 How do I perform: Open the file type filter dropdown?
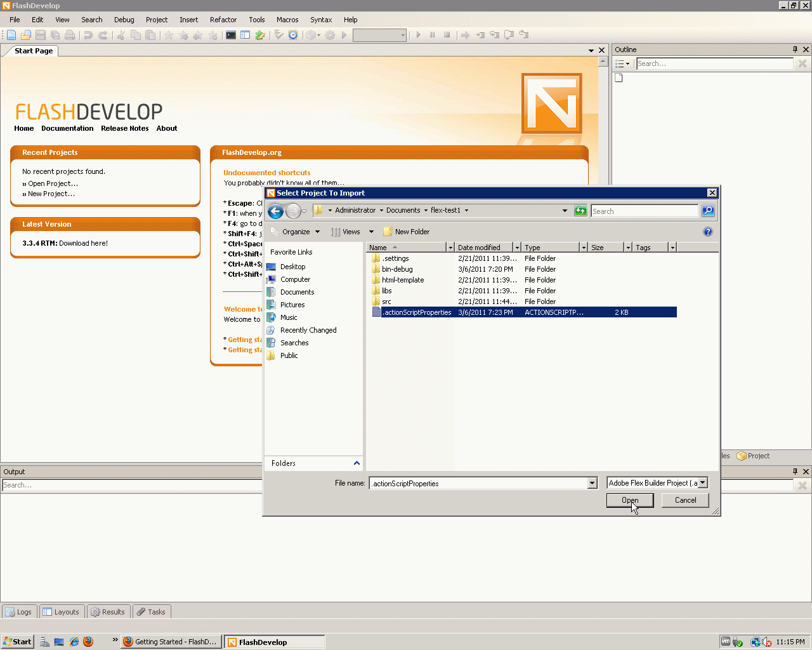702,483
